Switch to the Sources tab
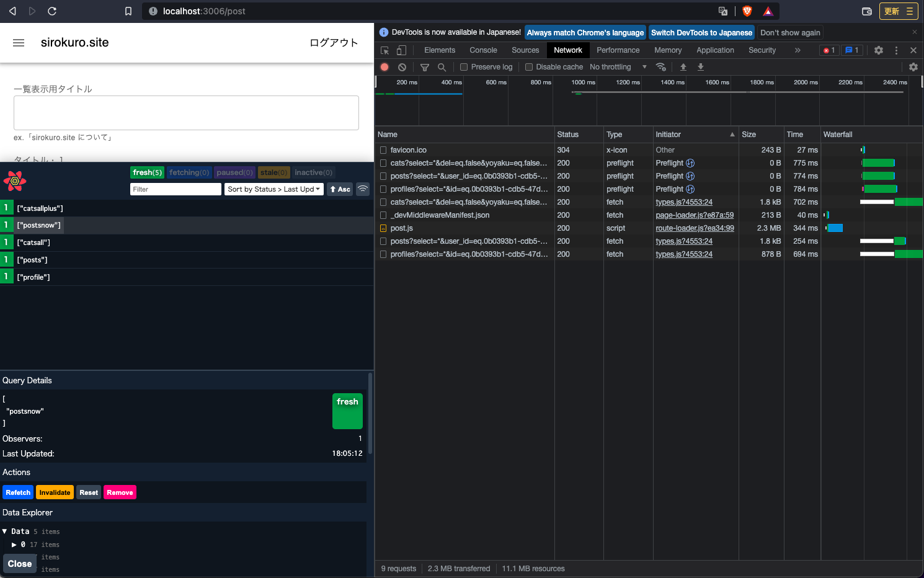 (x=525, y=50)
